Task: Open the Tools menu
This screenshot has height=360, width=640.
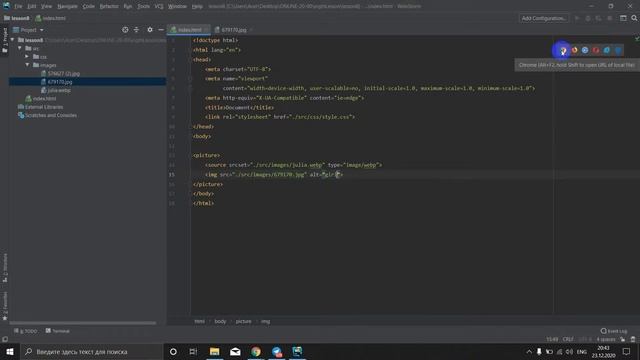Action: point(143,6)
